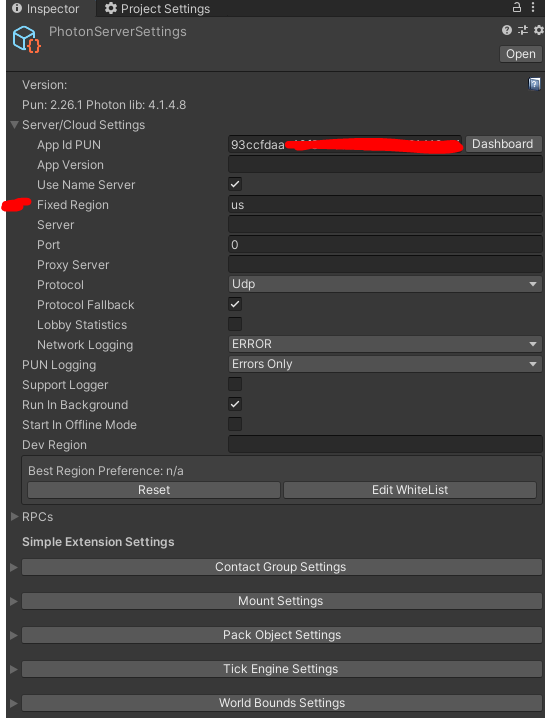This screenshot has width=545, height=718.
Task: Open the PUN Logging Errors Only dropdown
Action: coord(385,364)
